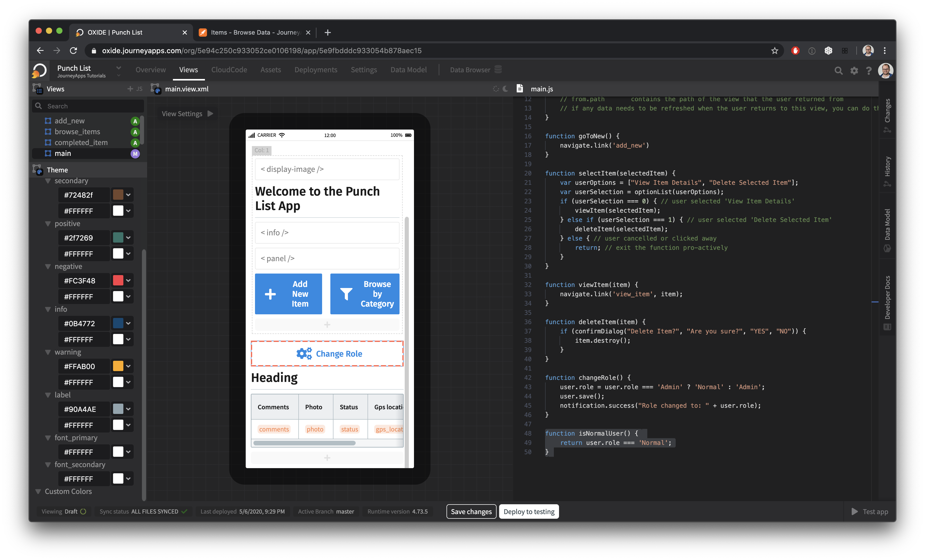925x560 pixels.
Task: Click the OXIDE search magnifier icon
Action: 838,70
